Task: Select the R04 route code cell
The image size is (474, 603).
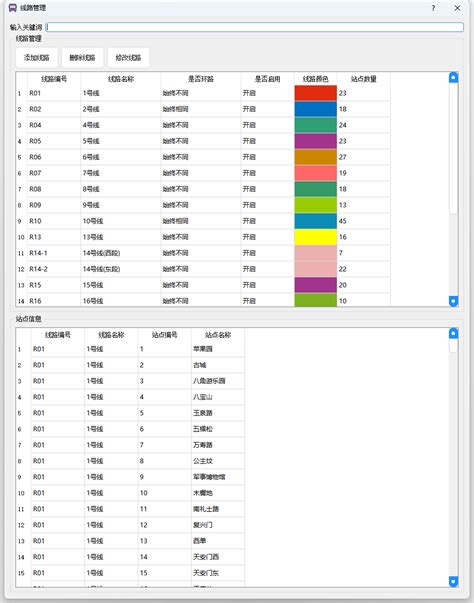Action: coord(54,125)
